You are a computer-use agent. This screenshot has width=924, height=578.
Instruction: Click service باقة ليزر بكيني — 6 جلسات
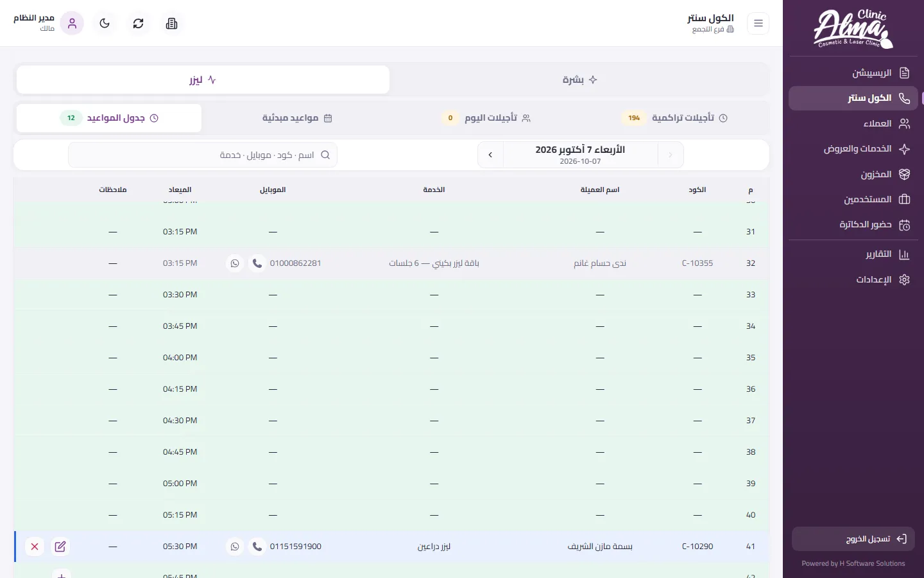(x=434, y=263)
